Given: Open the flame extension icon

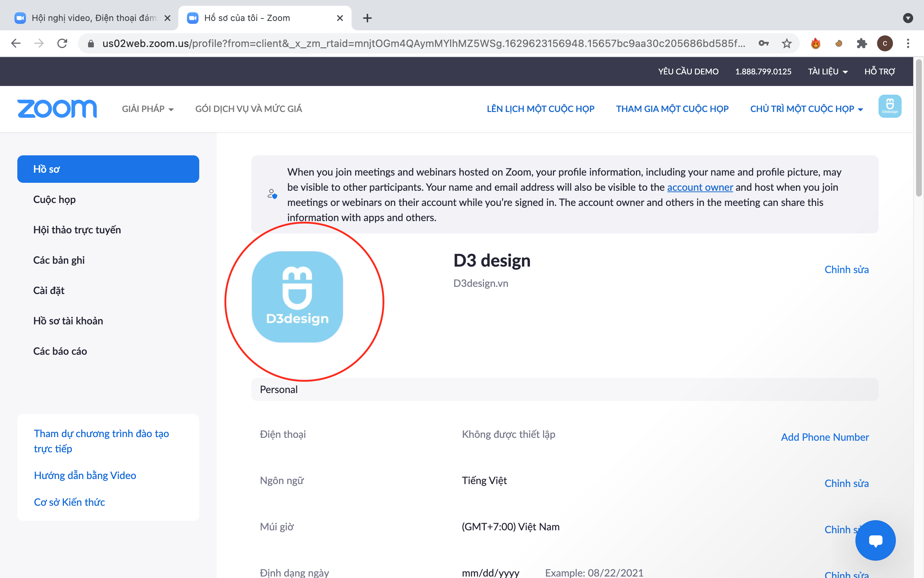Looking at the screenshot, I should (x=816, y=43).
